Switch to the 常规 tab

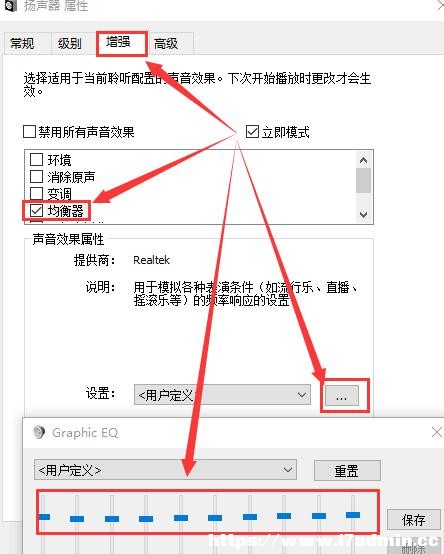[22, 44]
